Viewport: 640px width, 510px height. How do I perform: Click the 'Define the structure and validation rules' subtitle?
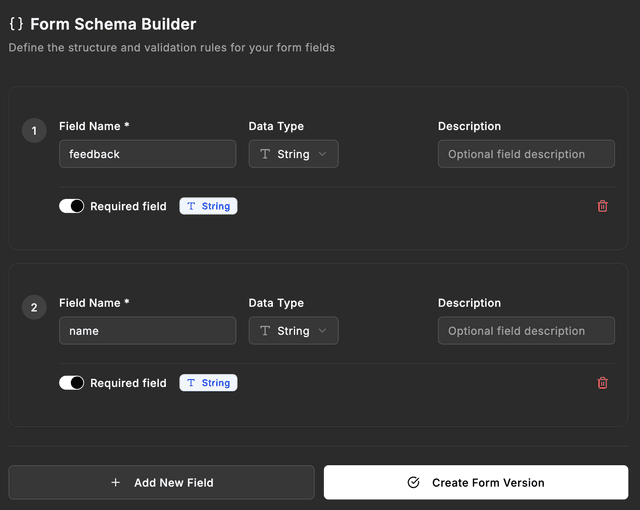coord(171,48)
